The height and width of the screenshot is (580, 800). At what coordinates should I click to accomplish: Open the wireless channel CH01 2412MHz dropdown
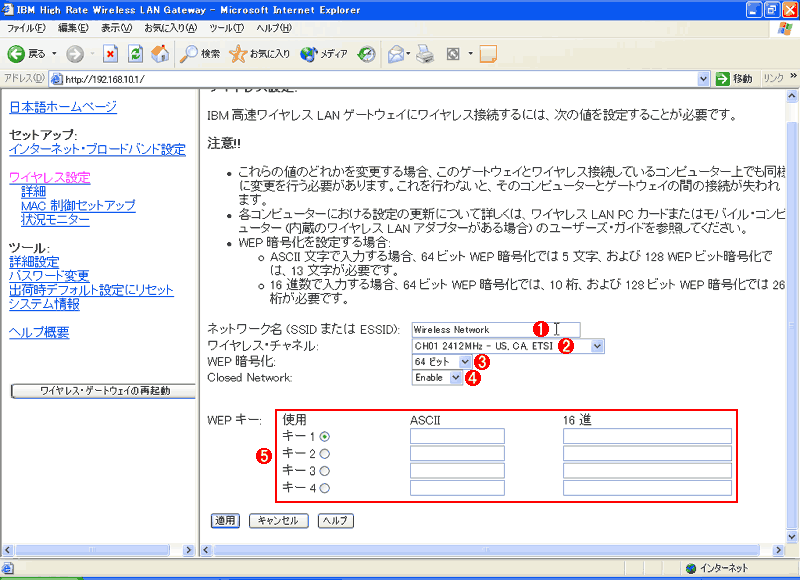click(596, 346)
